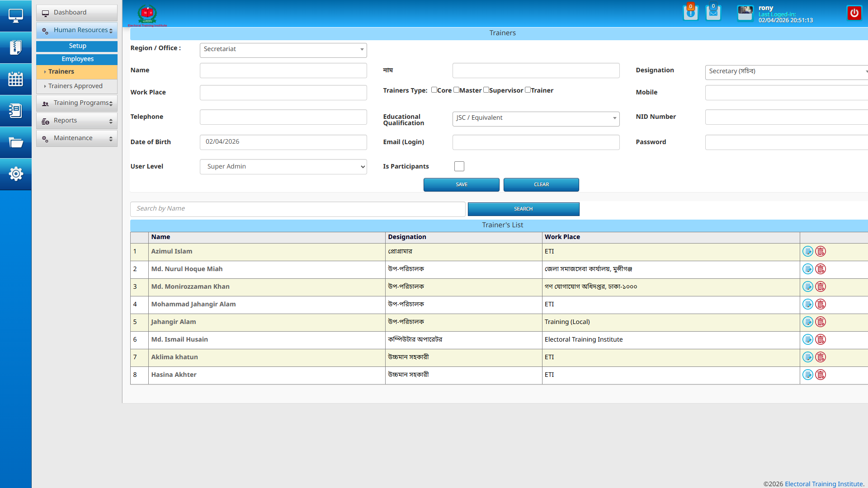The height and width of the screenshot is (488, 868).
Task: Tick the Supervisor trainer type checkbox
Action: pyautogui.click(x=486, y=90)
